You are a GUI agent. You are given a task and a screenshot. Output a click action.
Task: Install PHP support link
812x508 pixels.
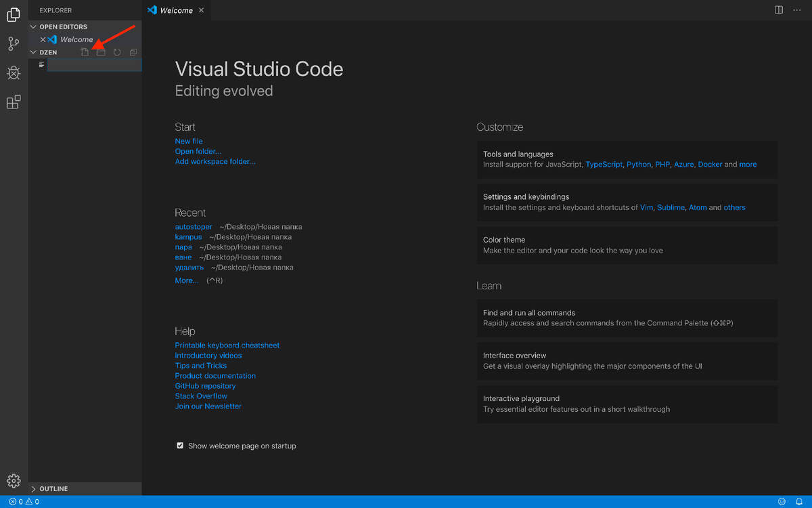pyautogui.click(x=662, y=165)
